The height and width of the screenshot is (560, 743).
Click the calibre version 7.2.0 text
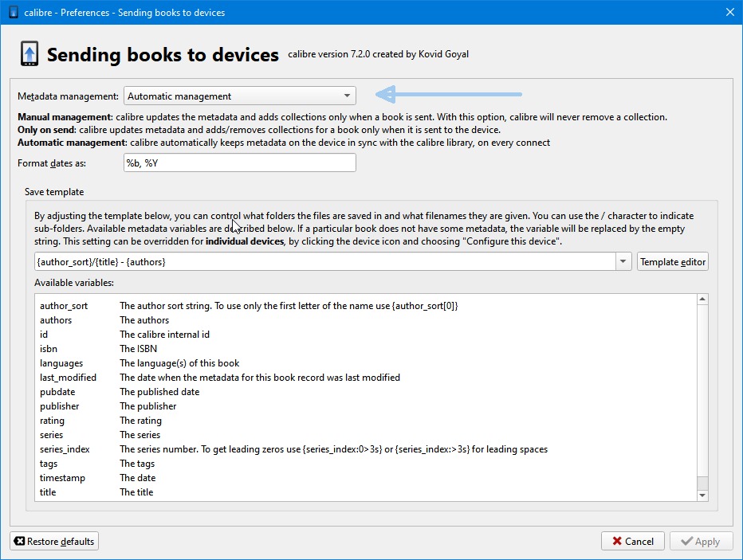[x=378, y=54]
